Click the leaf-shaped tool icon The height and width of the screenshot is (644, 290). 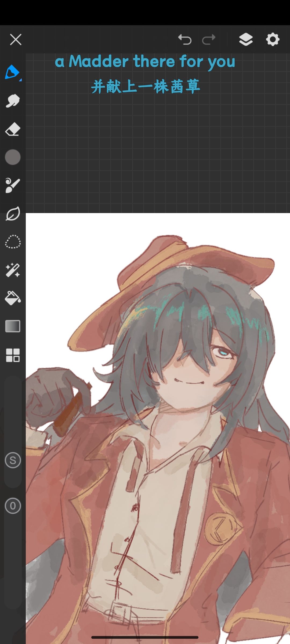(x=13, y=214)
